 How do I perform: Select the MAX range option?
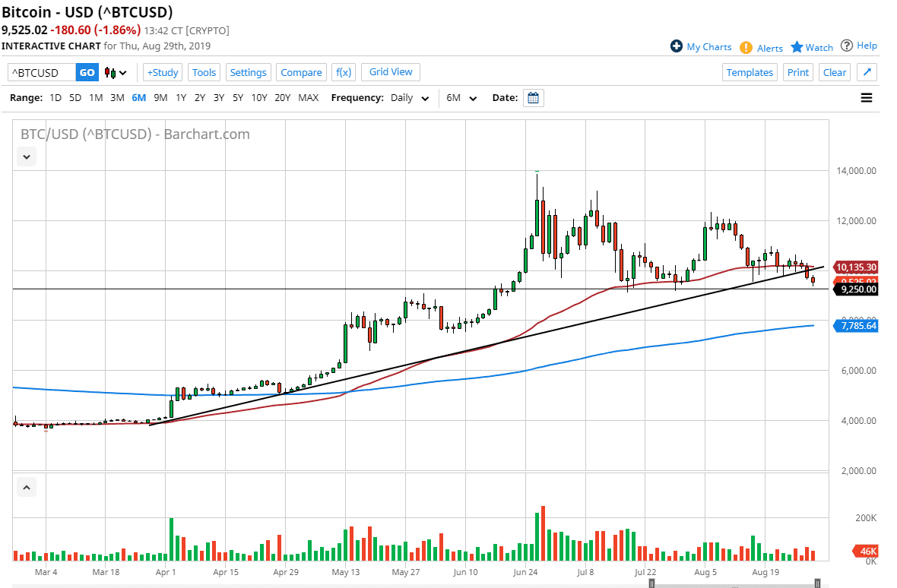click(x=308, y=97)
